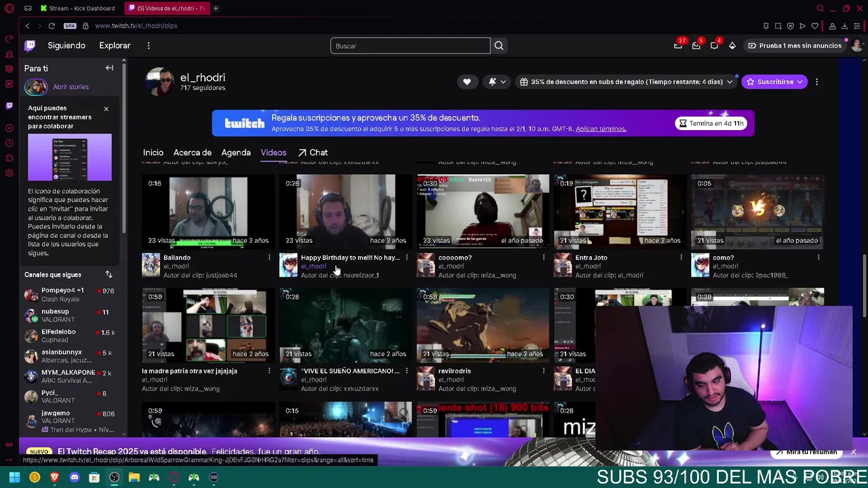Open the Happy Birthday to me clip thumbnail

click(346, 211)
